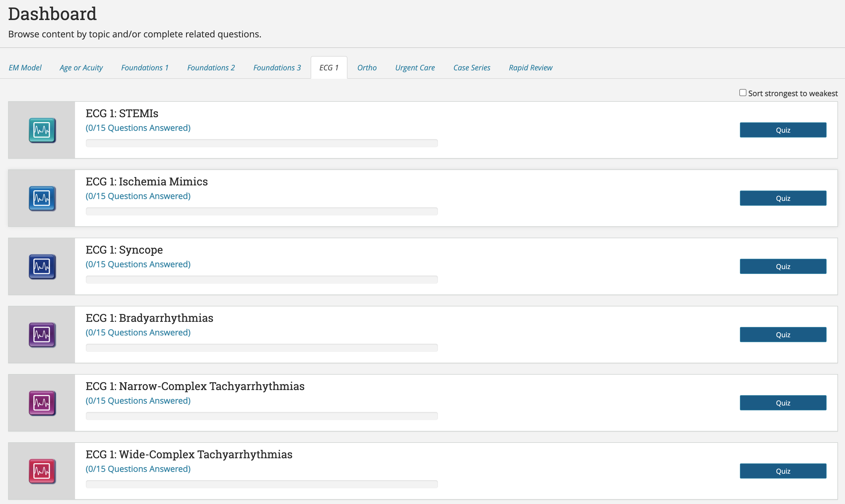Image resolution: width=845 pixels, height=504 pixels.
Task: Switch to the Ortho tab
Action: [367, 67]
